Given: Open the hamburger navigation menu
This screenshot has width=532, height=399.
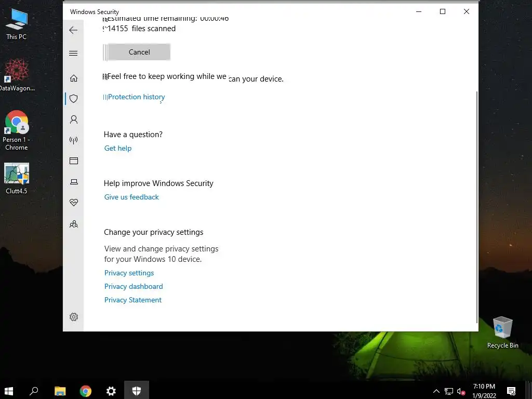Looking at the screenshot, I should point(73,54).
